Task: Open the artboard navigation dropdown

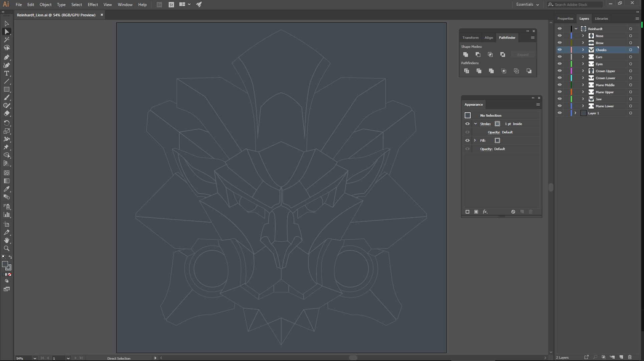Action: (x=68, y=358)
